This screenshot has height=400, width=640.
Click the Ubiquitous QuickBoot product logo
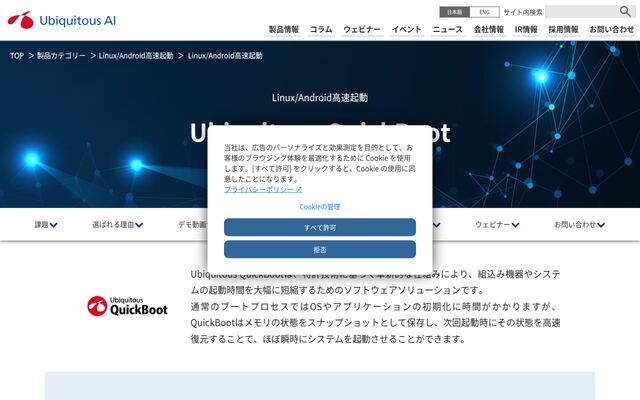click(127, 306)
